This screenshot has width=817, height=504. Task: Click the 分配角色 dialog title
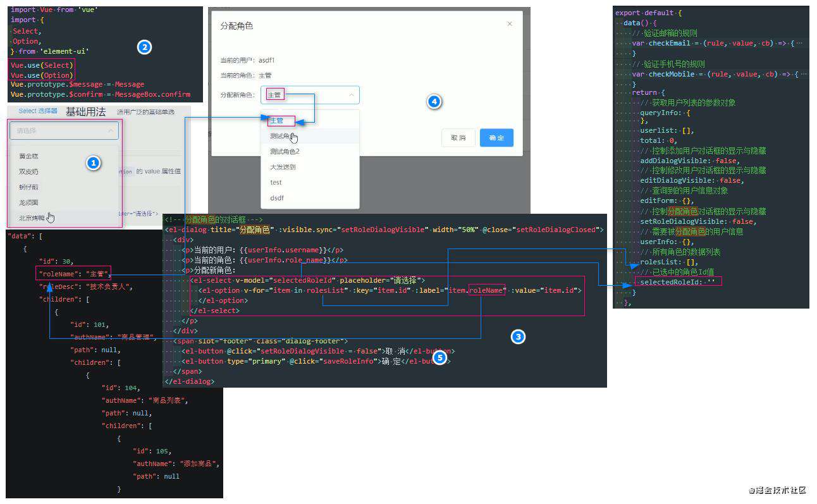tap(236, 26)
